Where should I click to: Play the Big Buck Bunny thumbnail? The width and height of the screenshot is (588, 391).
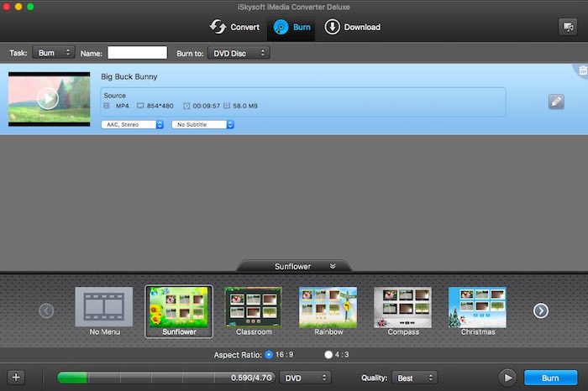coord(48,99)
